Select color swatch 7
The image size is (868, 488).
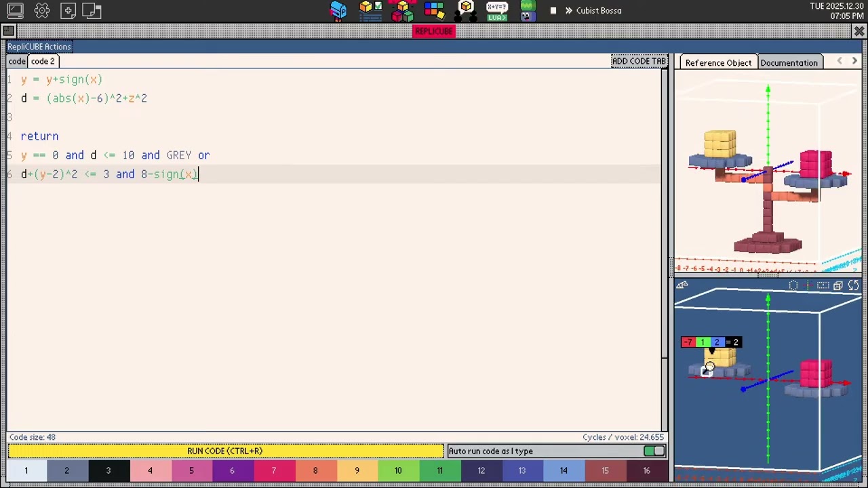[x=273, y=470]
